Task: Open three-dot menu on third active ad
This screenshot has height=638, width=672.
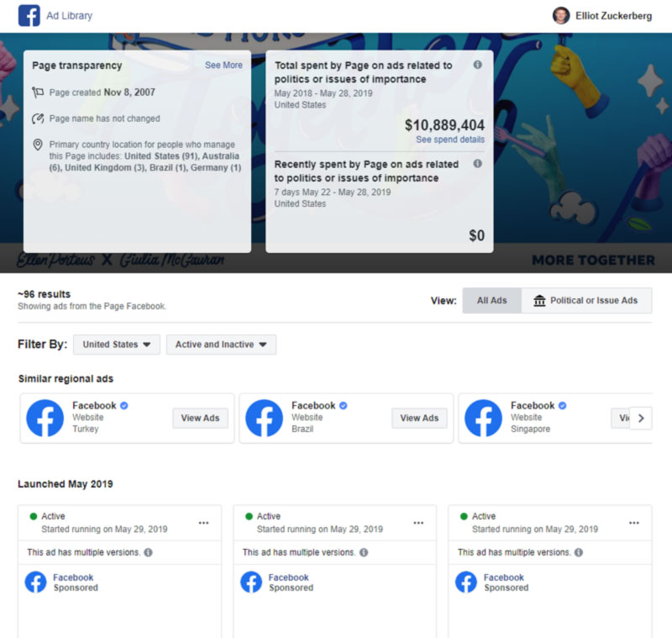Action: click(634, 523)
